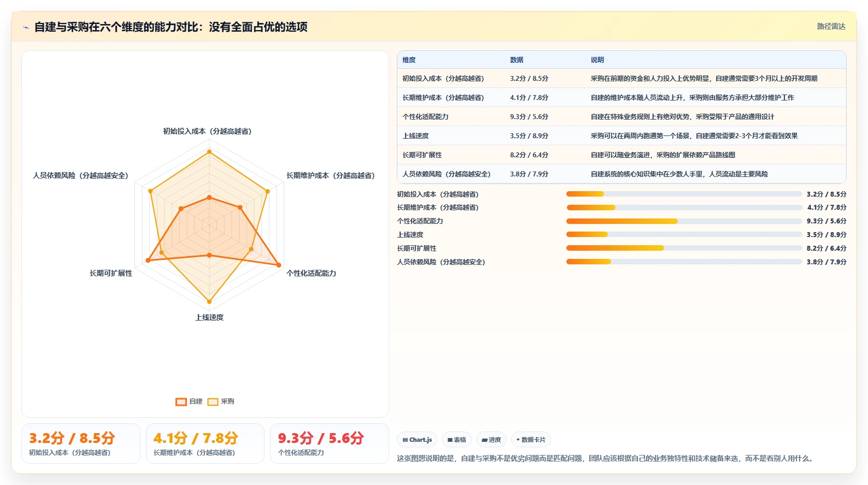Click the small icon before the page title
Image resolution: width=868 pixels, height=485 pixels.
[26, 27]
